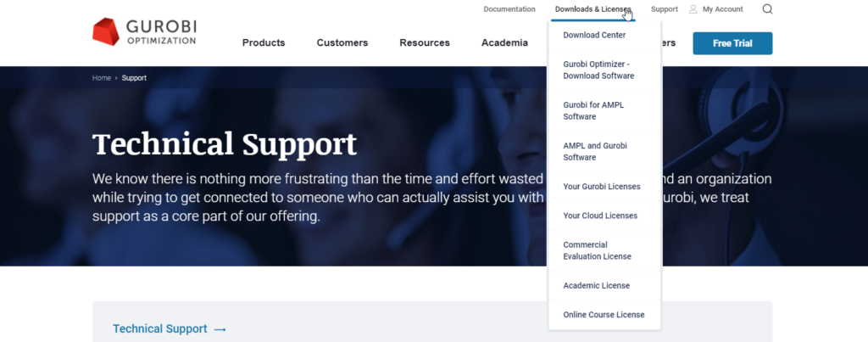The image size is (868, 342).
Task: Click the Gurobi Optimization logo
Action: pos(144,31)
